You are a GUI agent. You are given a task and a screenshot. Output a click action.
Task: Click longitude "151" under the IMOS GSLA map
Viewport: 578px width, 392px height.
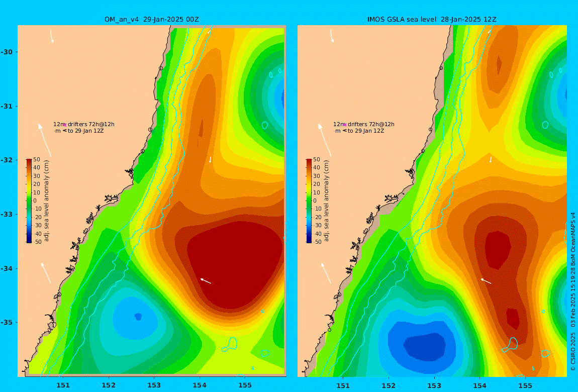pos(343,385)
